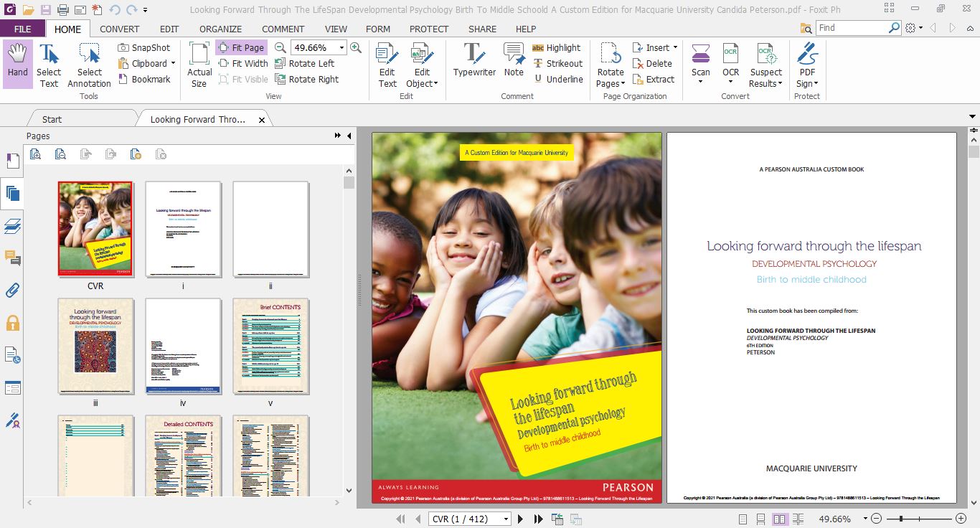Select the page iii thumbnail
980x528 pixels.
[x=95, y=346]
